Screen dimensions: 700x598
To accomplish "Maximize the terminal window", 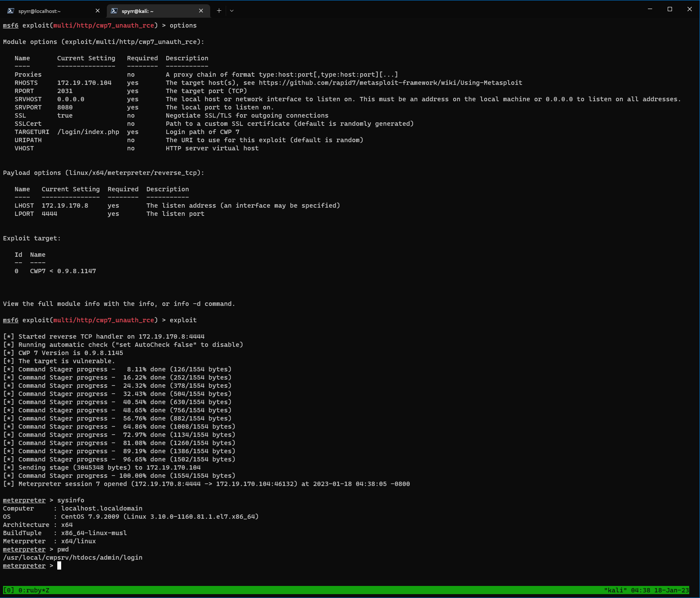I will pyautogui.click(x=670, y=9).
